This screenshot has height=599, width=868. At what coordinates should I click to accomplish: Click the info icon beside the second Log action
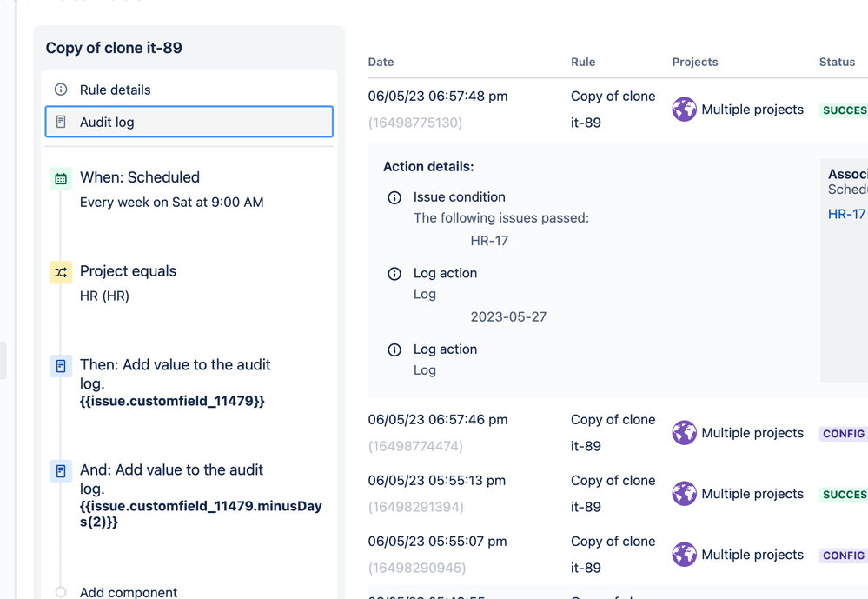(394, 349)
